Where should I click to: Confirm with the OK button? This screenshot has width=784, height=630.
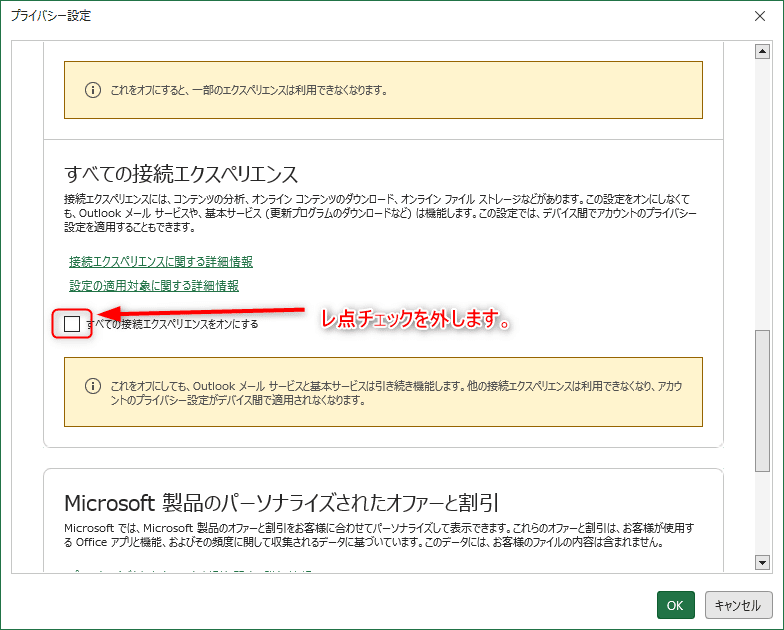[676, 605]
